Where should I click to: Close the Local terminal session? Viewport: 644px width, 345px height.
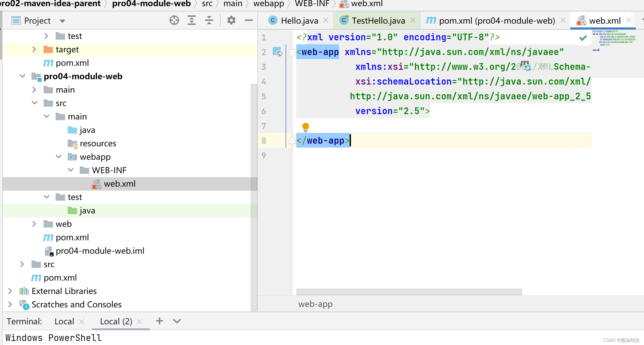pos(82,322)
